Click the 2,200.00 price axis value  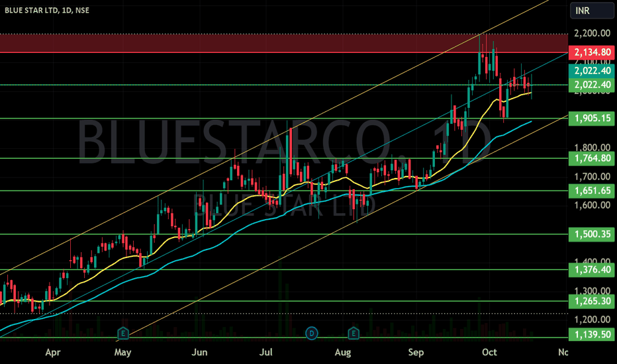pos(593,34)
